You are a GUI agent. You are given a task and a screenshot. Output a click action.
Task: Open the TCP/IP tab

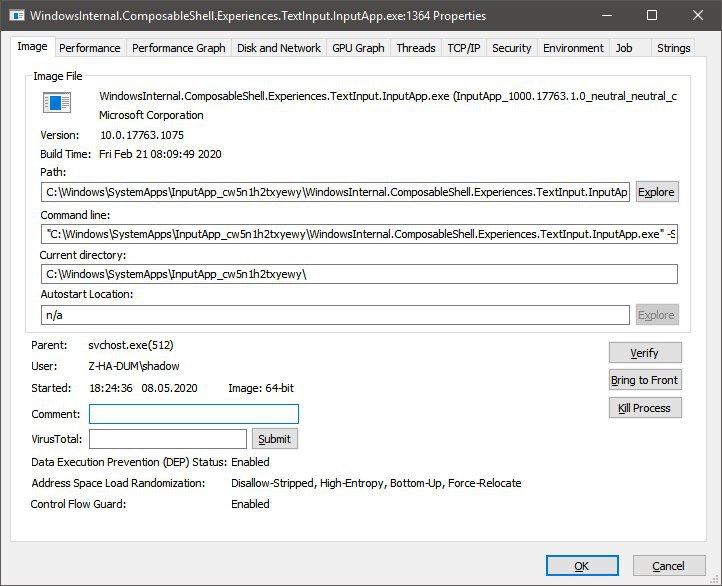tap(464, 48)
